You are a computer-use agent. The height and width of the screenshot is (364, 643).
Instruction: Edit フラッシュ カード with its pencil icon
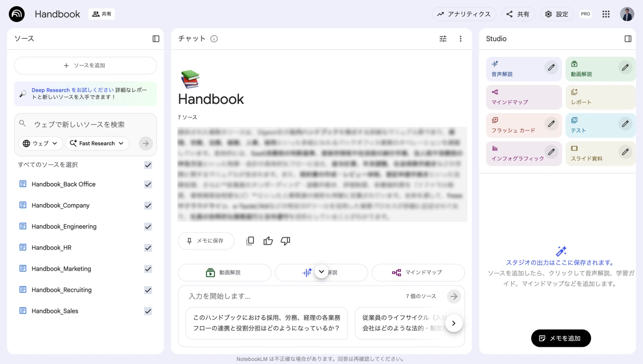click(x=551, y=124)
